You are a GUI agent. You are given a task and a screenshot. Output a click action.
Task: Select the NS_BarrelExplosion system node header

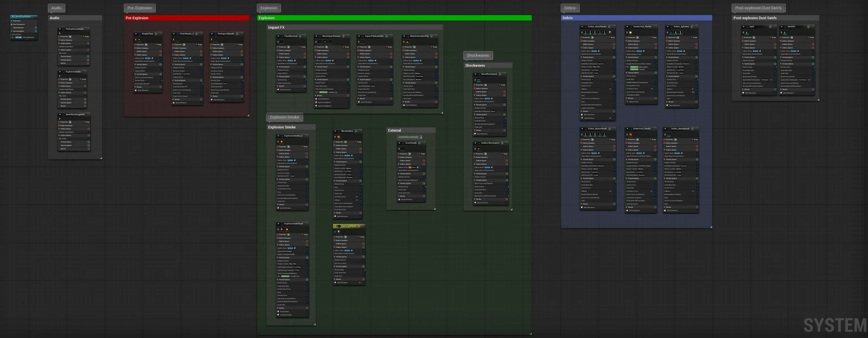click(24, 16)
